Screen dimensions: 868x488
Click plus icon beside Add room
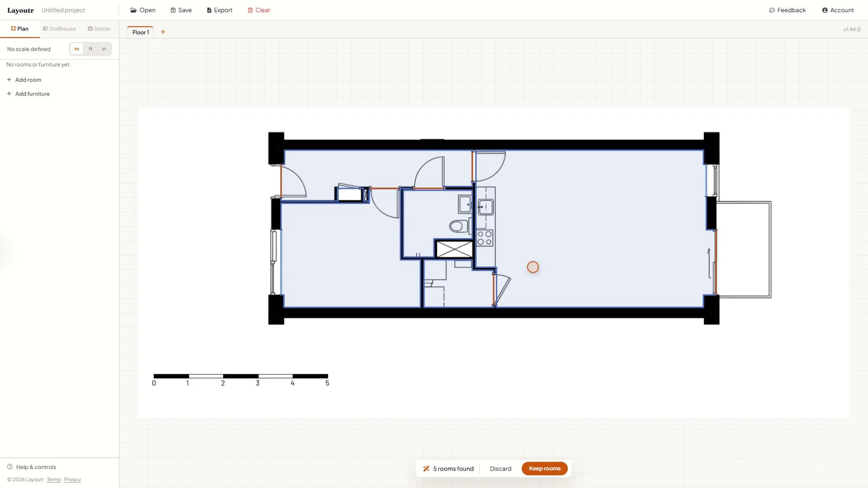point(9,80)
